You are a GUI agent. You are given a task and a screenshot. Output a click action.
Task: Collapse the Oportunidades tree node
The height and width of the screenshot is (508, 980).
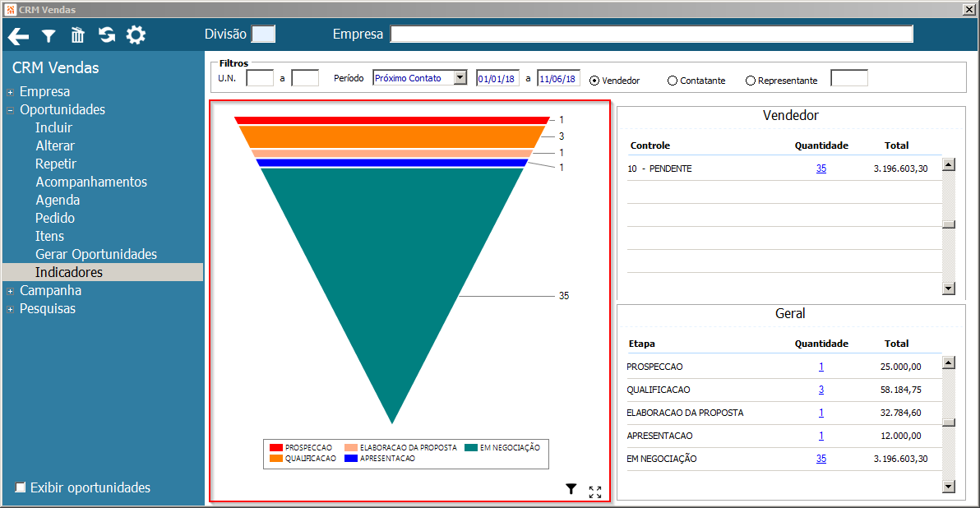point(10,111)
